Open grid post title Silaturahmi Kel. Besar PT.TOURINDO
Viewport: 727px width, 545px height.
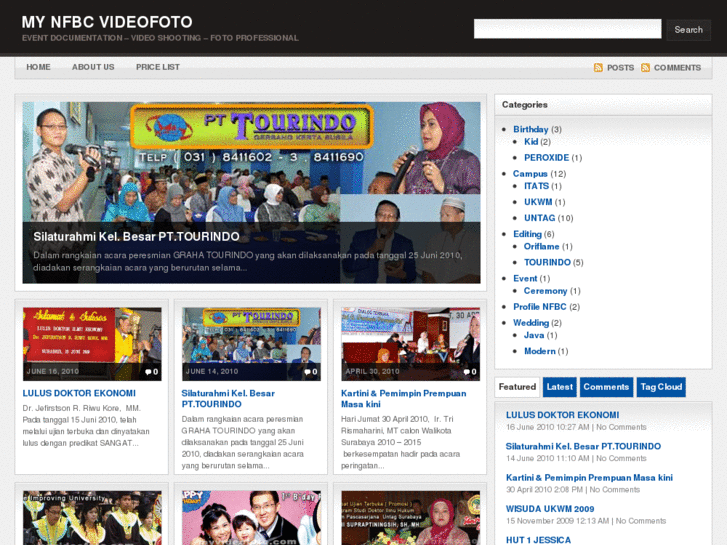pos(228,399)
